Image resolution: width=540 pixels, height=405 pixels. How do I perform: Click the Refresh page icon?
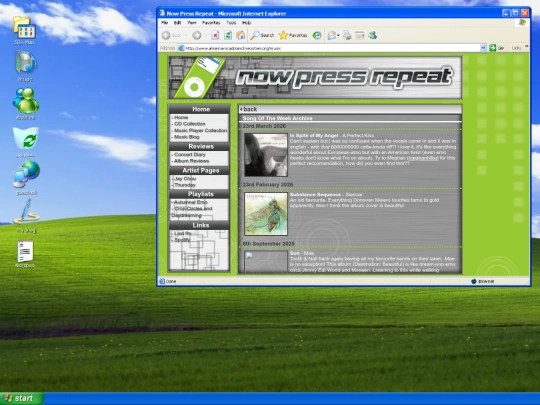228,35
